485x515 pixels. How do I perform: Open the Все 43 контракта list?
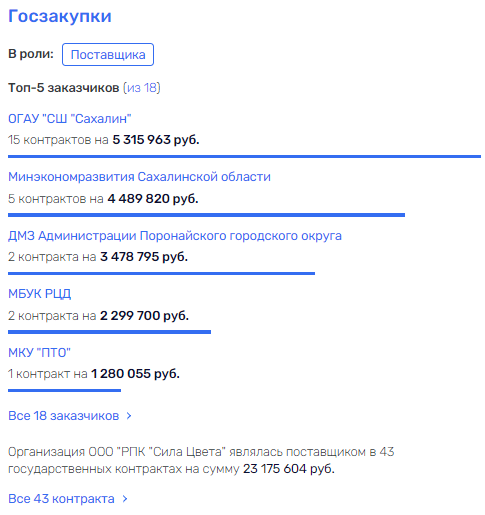[61, 499]
